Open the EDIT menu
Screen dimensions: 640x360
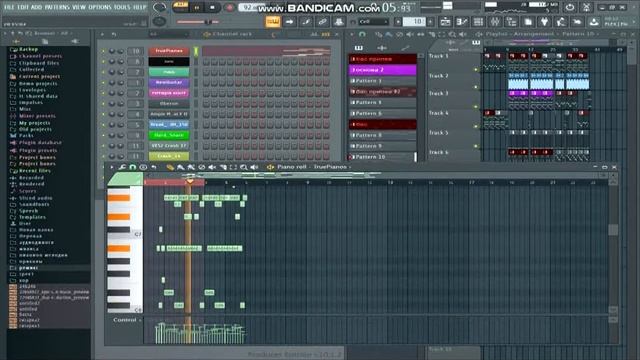point(23,7)
